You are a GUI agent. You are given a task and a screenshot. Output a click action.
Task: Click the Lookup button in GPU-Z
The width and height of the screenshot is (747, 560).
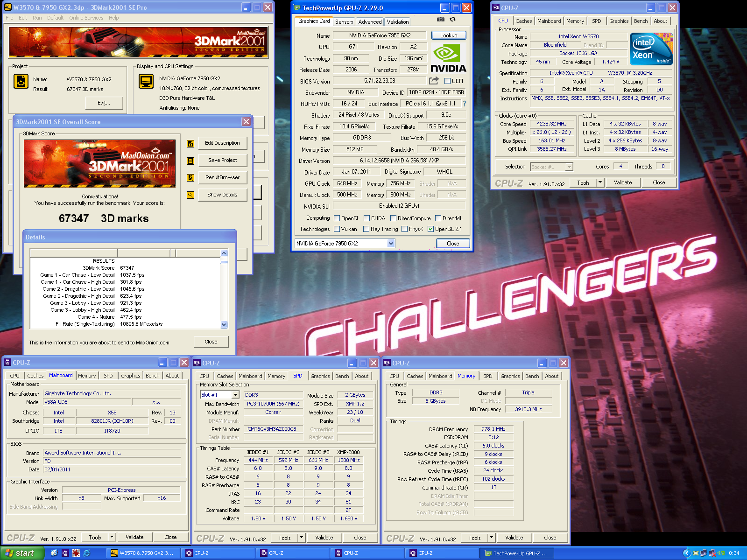449,35
